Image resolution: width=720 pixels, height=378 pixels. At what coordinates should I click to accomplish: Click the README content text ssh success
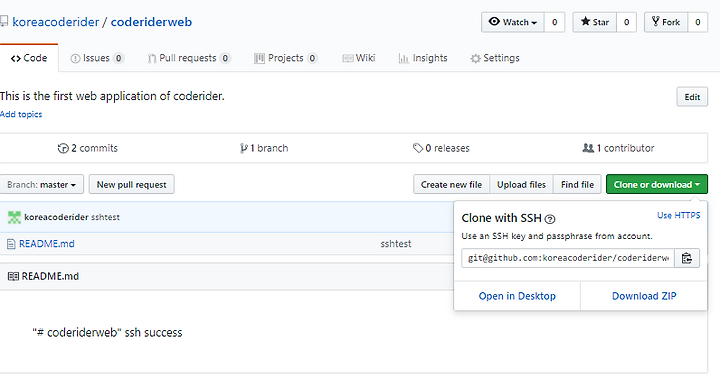tap(107, 333)
